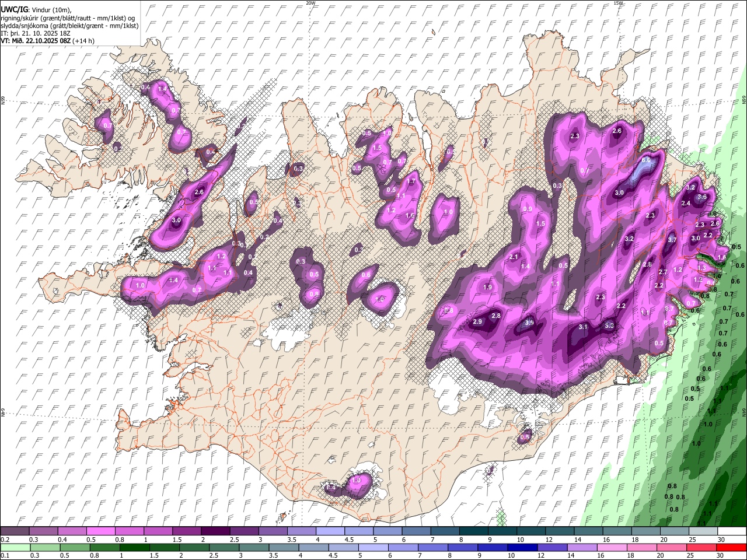Pick upper legend swatch between 6 and 7
The height and width of the screenshot is (560, 747).
pyautogui.click(x=416, y=531)
